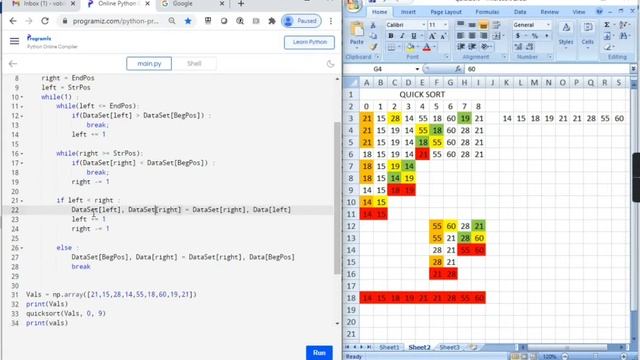Expand the Excel formula bar
The image size is (640, 360).
tap(633, 69)
